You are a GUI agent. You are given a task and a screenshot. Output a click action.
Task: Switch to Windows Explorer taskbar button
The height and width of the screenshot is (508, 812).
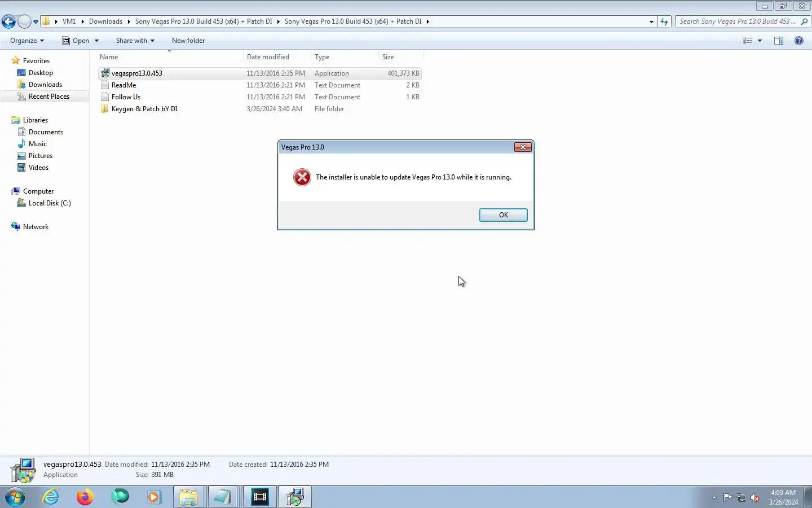point(188,497)
